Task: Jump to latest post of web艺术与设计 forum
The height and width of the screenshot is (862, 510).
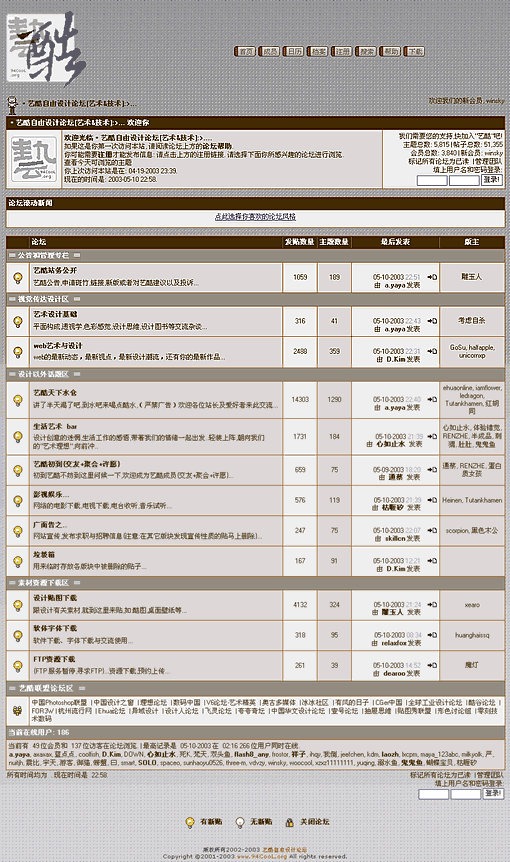Action: (x=432, y=351)
